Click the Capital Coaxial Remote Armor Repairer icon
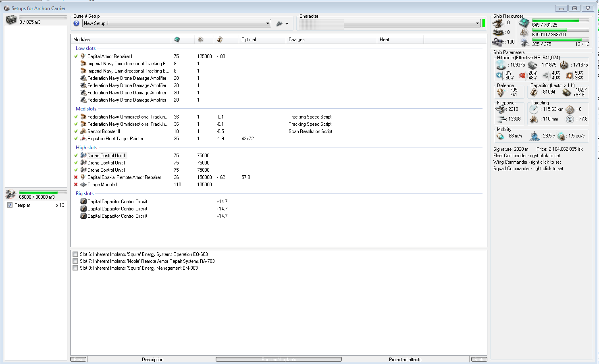 [x=83, y=177]
